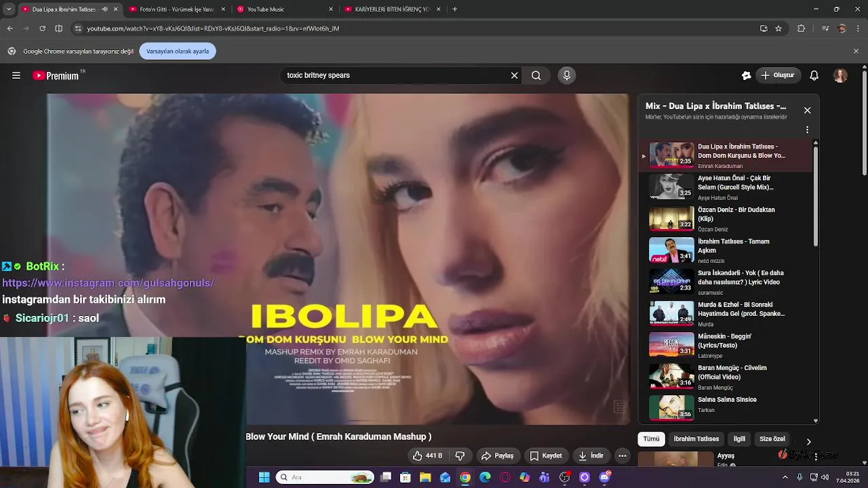Click İndir download button
The height and width of the screenshot is (488, 868).
click(x=591, y=456)
